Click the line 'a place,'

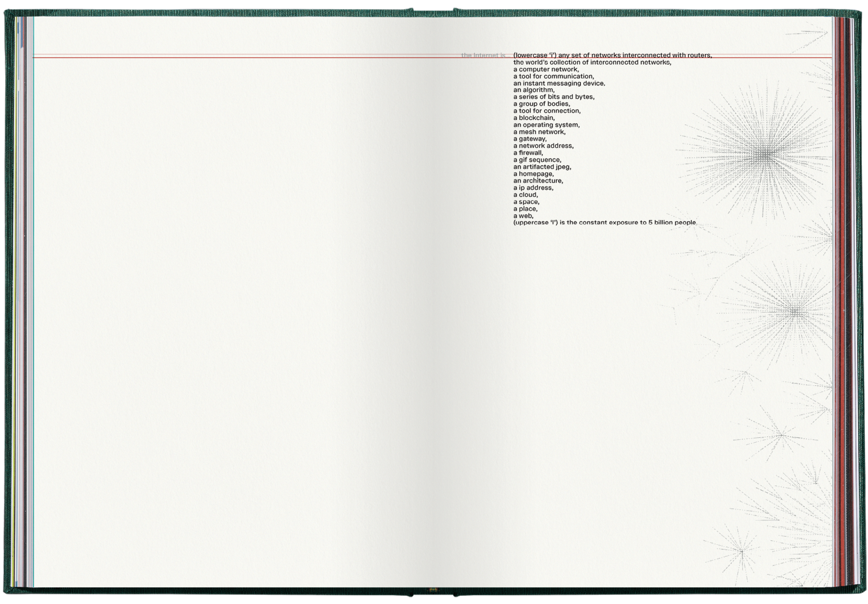(x=525, y=209)
